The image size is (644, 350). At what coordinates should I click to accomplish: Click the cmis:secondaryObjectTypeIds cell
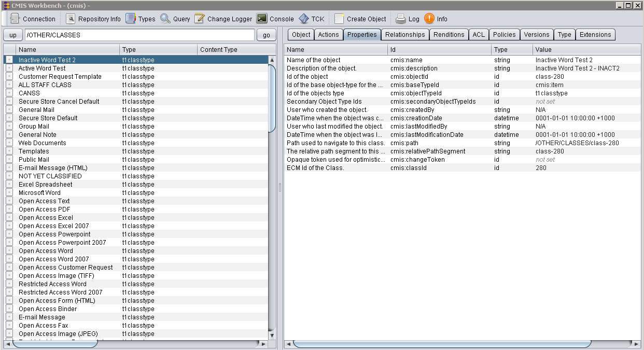(x=440, y=101)
